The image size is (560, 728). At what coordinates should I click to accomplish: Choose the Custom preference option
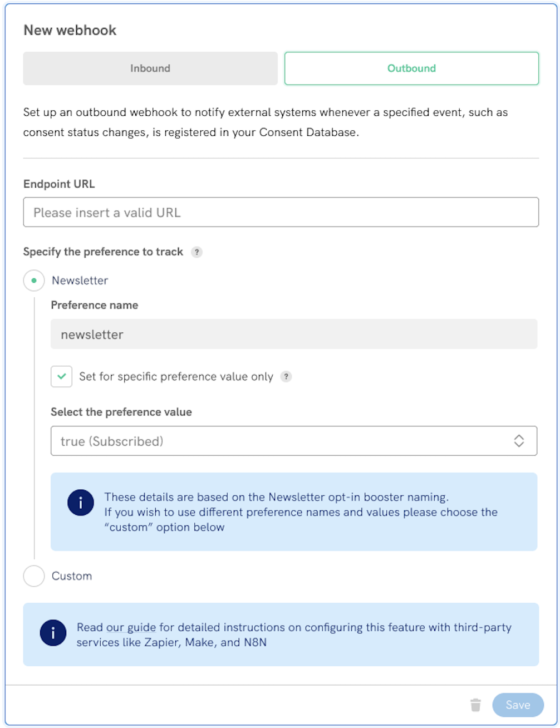(x=33, y=576)
